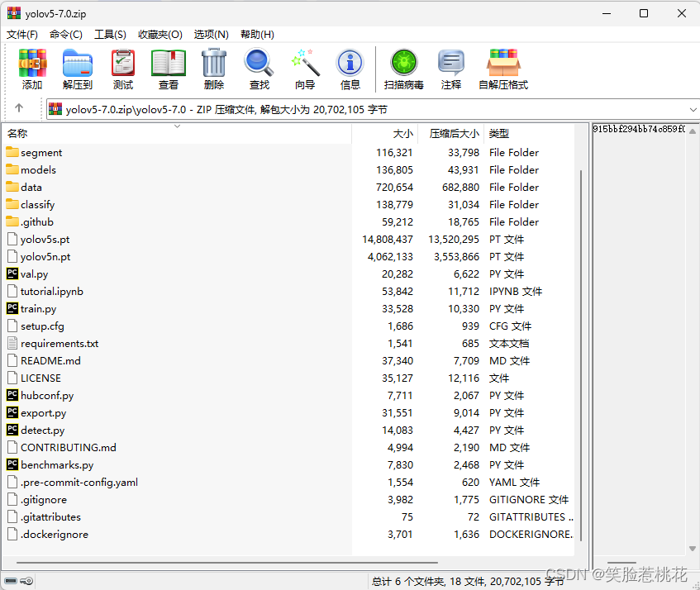The height and width of the screenshot is (590, 700).
Task: Select the export.py file name
Action: click(x=43, y=413)
